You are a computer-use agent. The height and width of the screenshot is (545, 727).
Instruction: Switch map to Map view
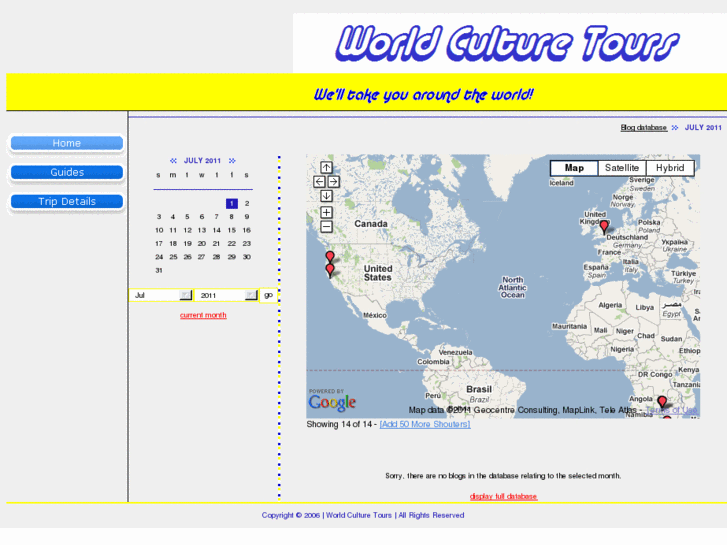[574, 168]
